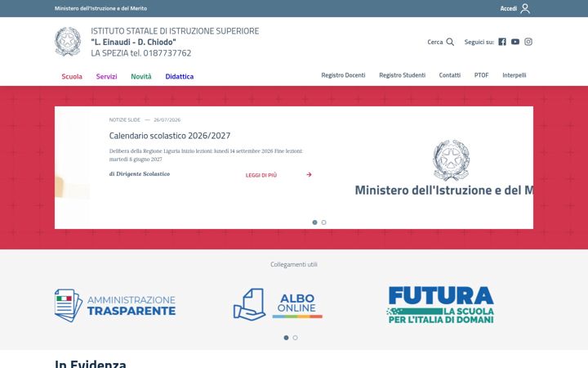Click Ministero dell'Istruzione e del Merito top link

click(100, 8)
